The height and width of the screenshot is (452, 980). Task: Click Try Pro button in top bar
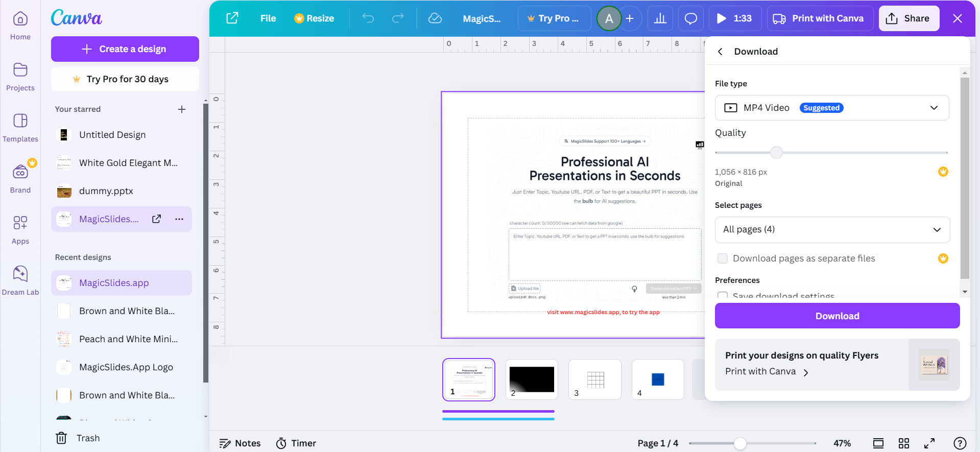coord(554,18)
